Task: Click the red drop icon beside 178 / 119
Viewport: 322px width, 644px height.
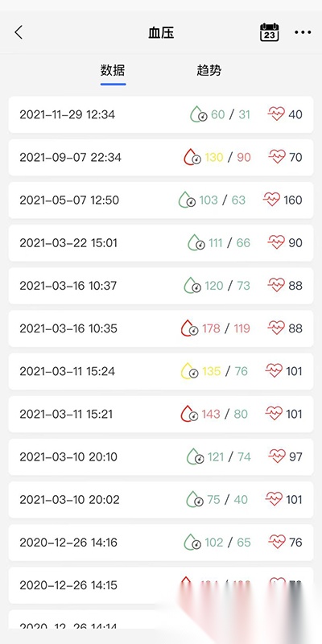Action: [x=190, y=328]
